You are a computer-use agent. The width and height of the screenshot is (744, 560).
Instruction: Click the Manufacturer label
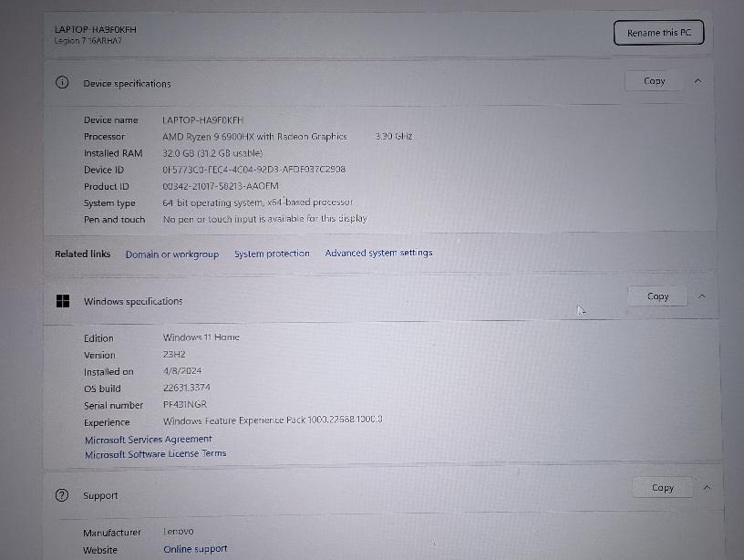(x=112, y=533)
